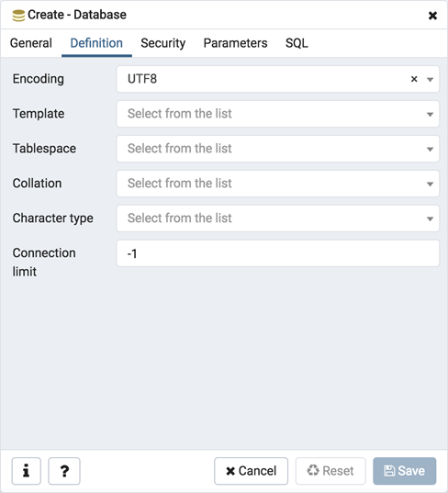Image resolution: width=448 pixels, height=493 pixels.
Task: Expand the Tablespace dropdown list
Action: [x=277, y=149]
